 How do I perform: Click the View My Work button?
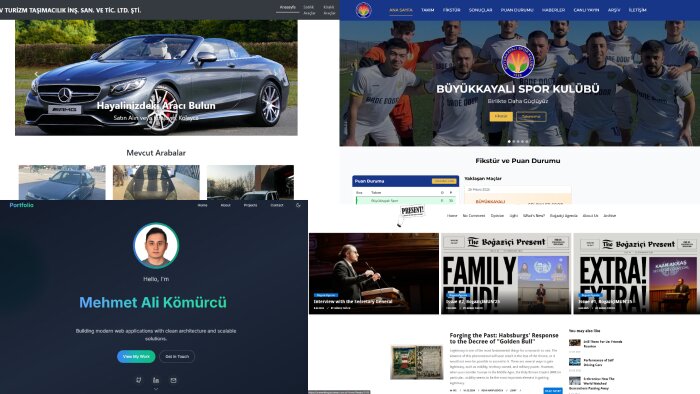[x=136, y=357]
